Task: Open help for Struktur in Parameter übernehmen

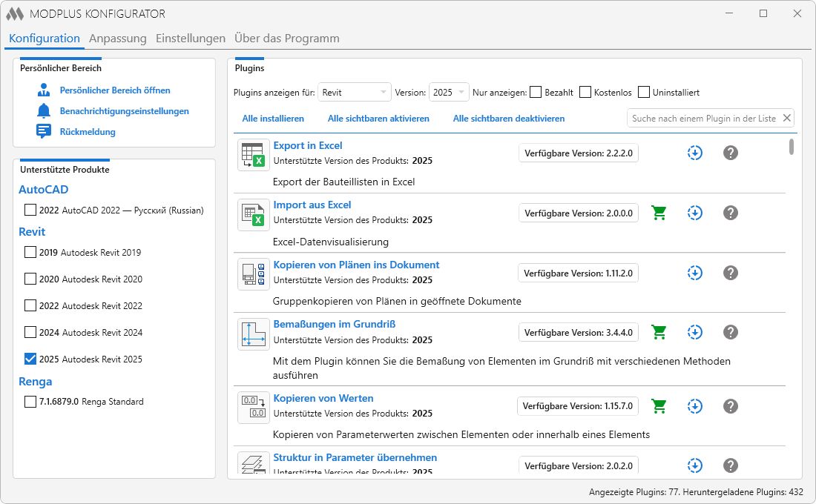Action: 731,465
